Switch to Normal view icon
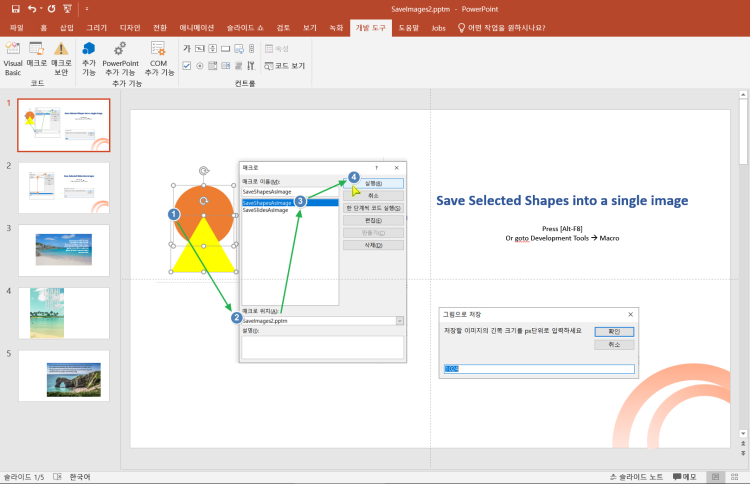750x484 pixels. [x=715, y=477]
